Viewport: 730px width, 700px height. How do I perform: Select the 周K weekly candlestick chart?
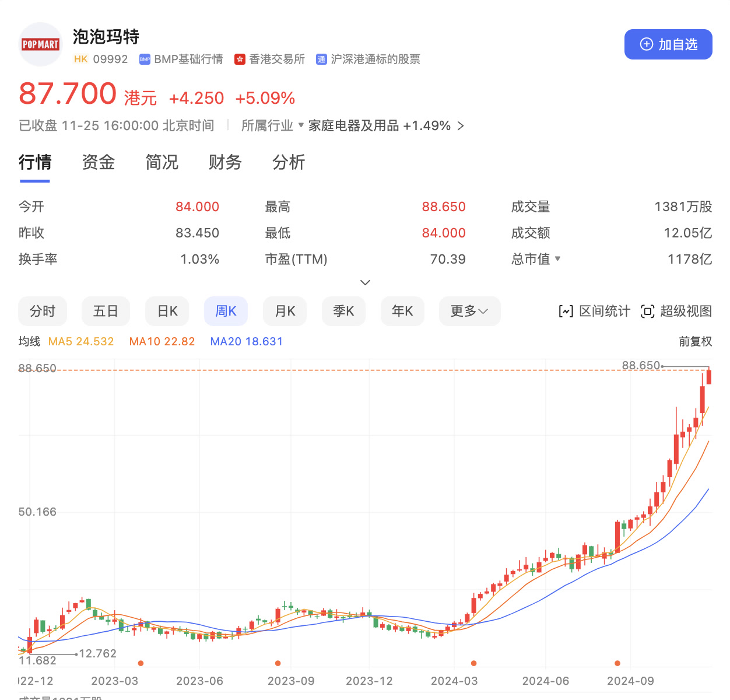tap(226, 311)
